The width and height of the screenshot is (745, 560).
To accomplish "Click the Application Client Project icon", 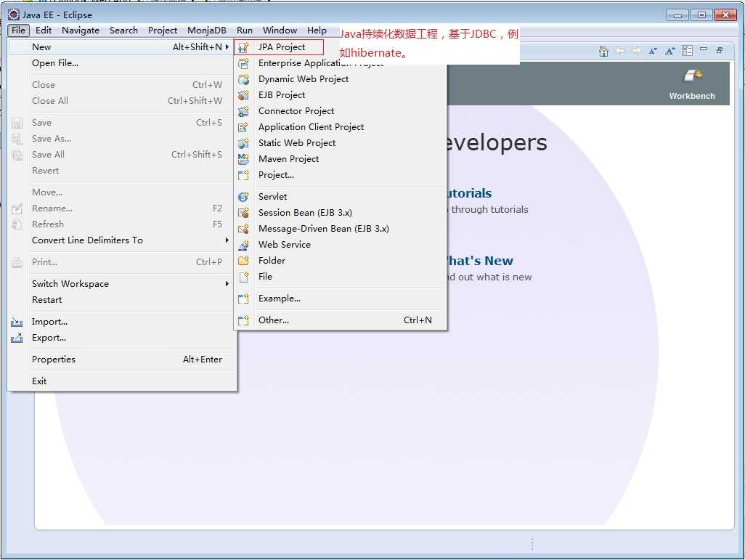I will tap(243, 127).
